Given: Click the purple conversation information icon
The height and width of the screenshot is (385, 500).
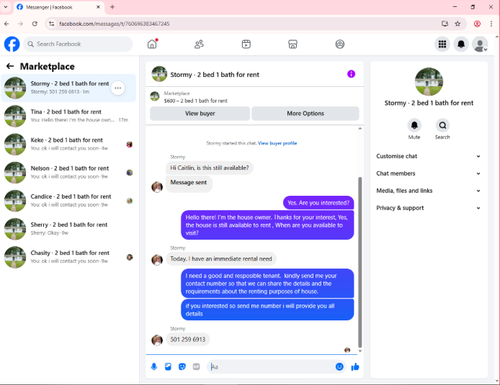Looking at the screenshot, I should (x=351, y=74).
